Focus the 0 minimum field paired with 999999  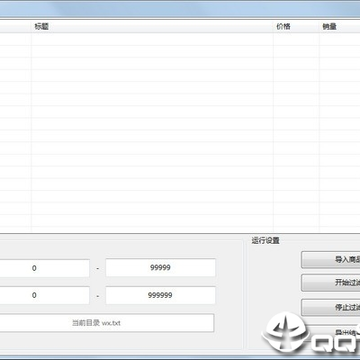(x=44, y=295)
